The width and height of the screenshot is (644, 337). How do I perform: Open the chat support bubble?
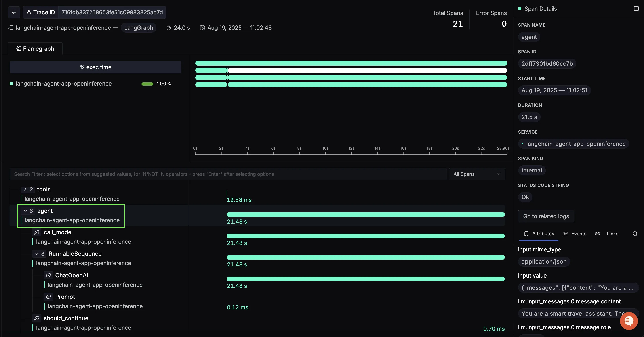click(629, 321)
